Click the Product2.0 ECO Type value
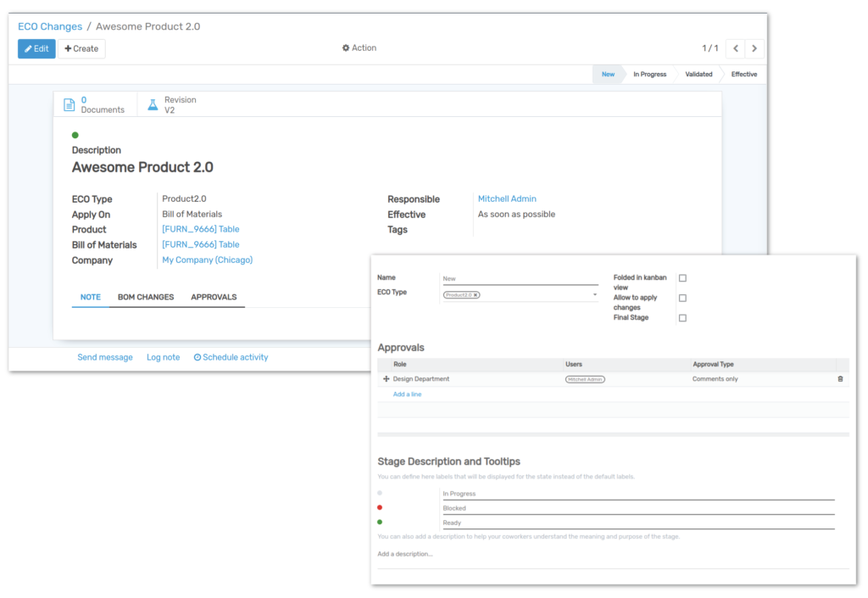Image resolution: width=868 pixels, height=598 pixels. pos(184,198)
